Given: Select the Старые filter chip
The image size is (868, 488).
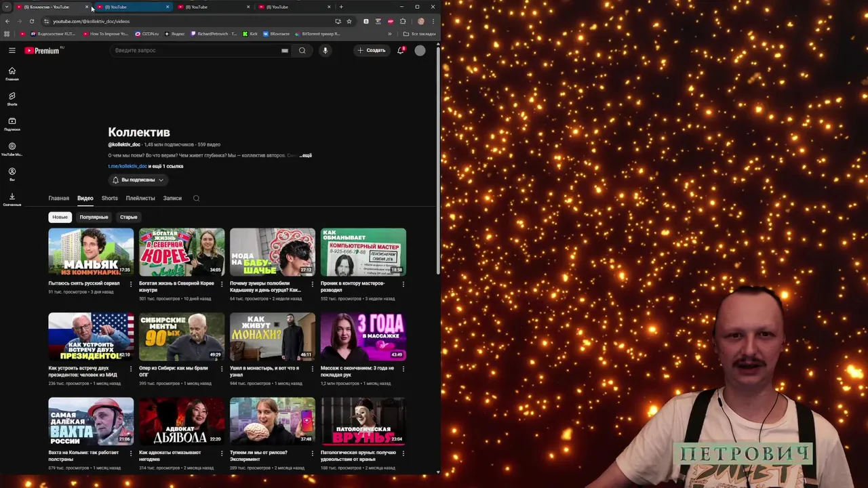Looking at the screenshot, I should tap(129, 218).
